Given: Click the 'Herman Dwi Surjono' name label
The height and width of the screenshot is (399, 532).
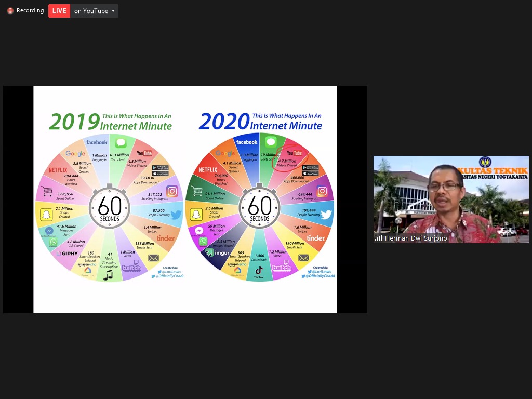Looking at the screenshot, I should (x=416, y=238).
